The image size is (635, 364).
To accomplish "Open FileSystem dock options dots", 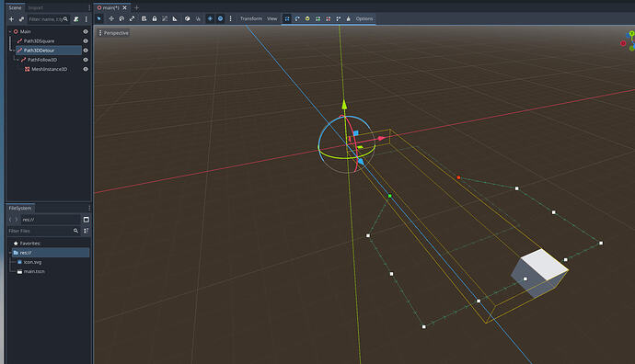I will 89,208.
